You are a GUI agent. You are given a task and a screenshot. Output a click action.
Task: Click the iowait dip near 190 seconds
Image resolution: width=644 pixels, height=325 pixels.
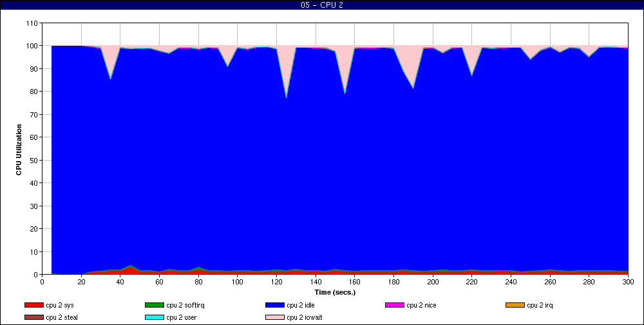pos(413,88)
